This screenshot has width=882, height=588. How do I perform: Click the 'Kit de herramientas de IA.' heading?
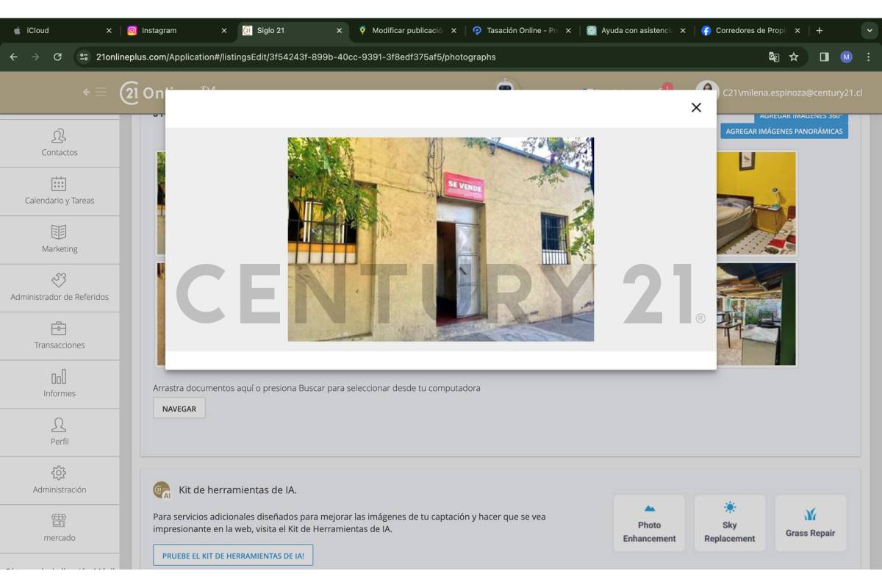[237, 490]
